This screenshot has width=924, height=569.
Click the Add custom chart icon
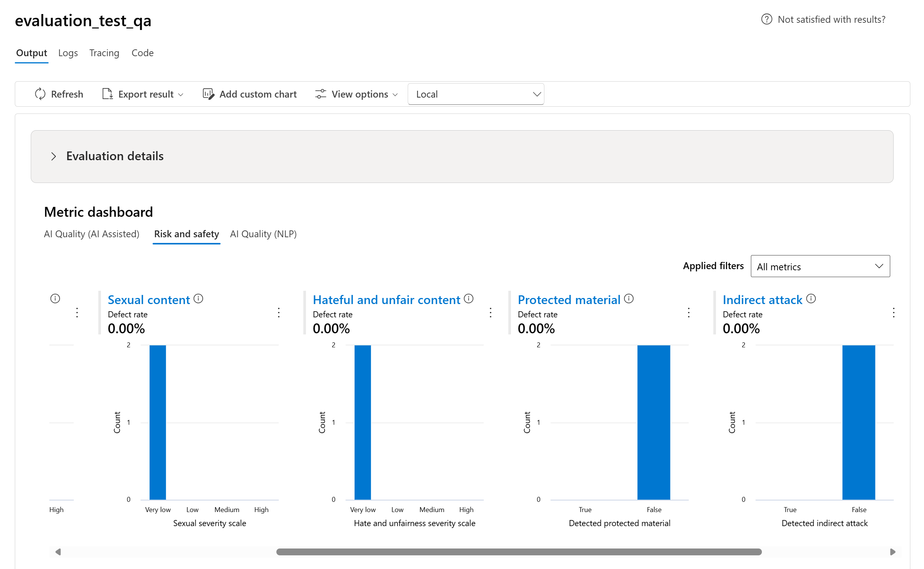click(208, 94)
